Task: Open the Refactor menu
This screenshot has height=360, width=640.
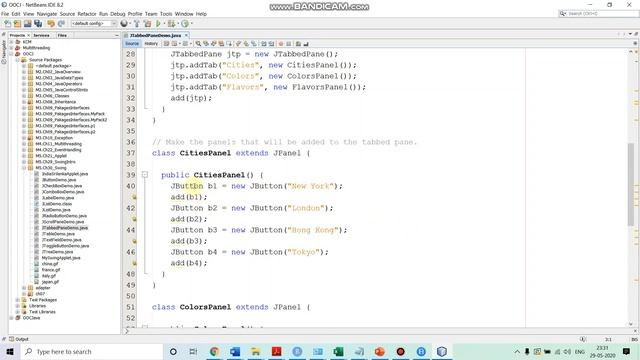Action: pos(87,14)
